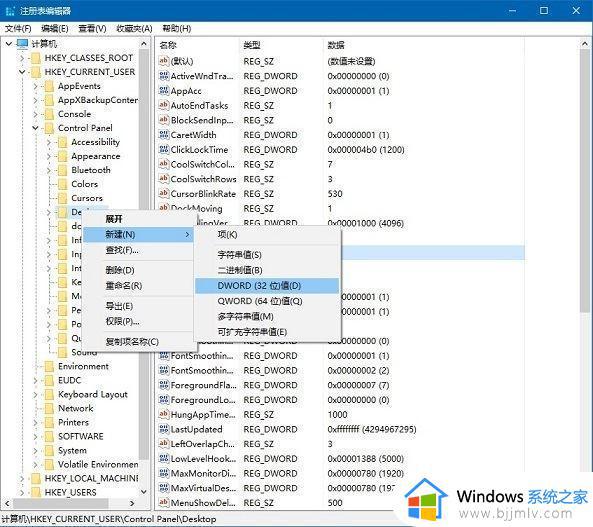Click the Colors folder icon
This screenshot has height=527, width=593.
62,184
